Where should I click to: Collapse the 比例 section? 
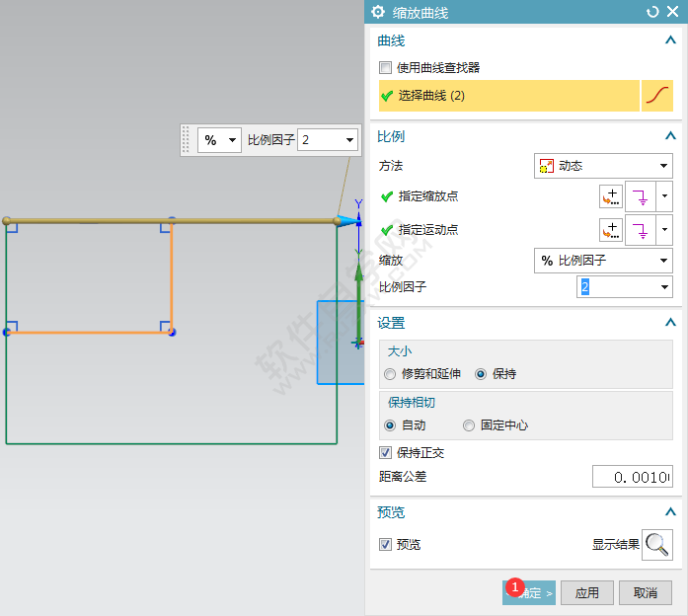670,136
